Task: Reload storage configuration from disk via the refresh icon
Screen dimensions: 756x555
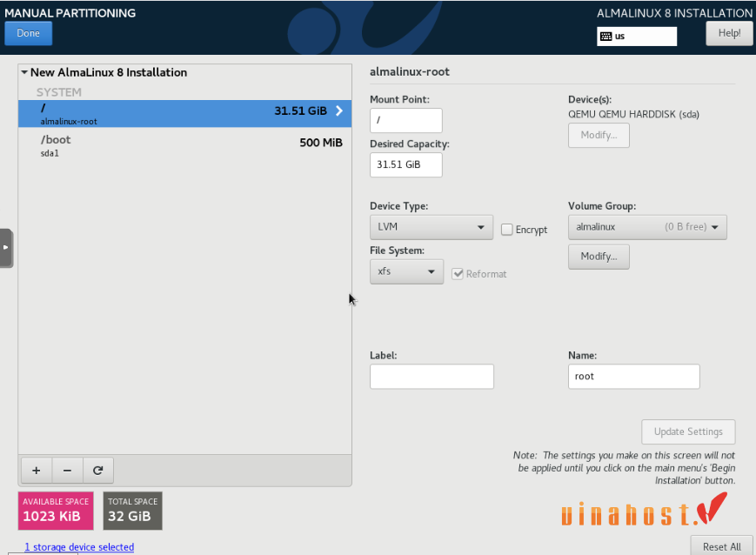Action: 98,470
